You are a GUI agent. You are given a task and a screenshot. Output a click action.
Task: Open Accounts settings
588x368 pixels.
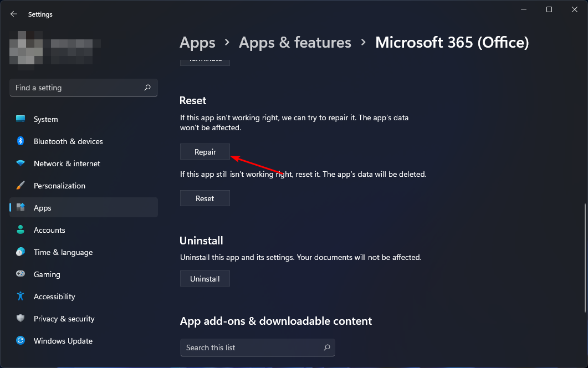coord(84,229)
